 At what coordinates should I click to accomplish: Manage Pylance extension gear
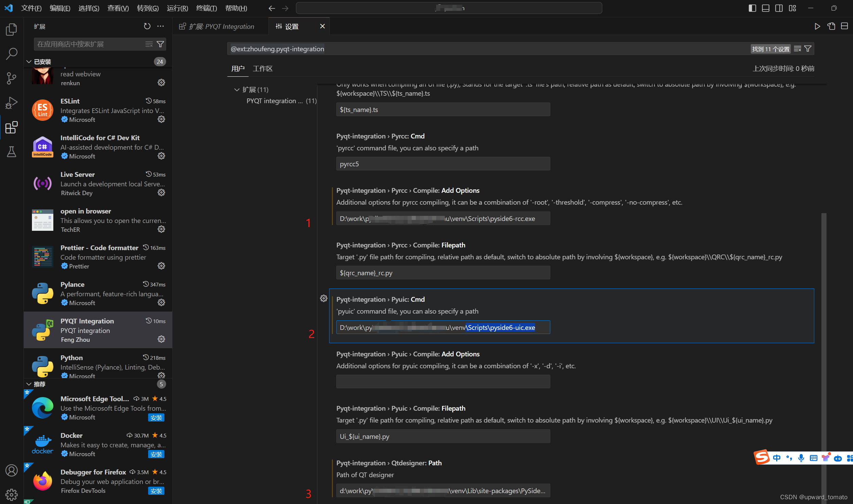pyautogui.click(x=161, y=303)
